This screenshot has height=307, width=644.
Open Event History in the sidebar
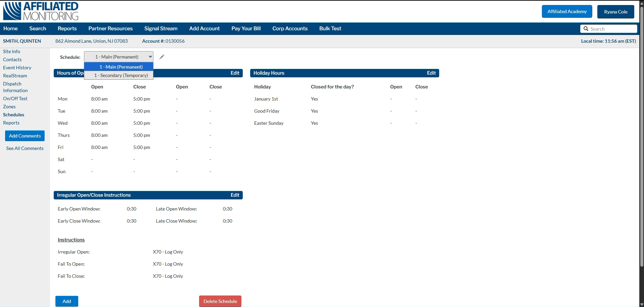point(17,68)
